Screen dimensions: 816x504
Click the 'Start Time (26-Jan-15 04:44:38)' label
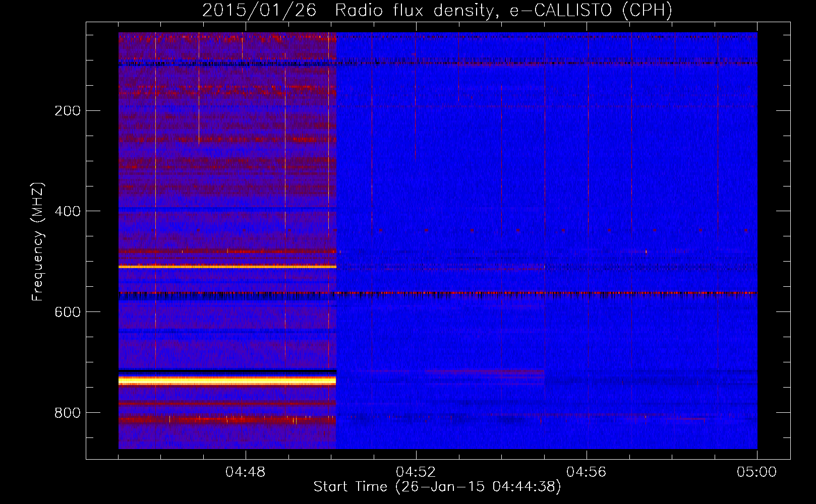click(x=437, y=487)
